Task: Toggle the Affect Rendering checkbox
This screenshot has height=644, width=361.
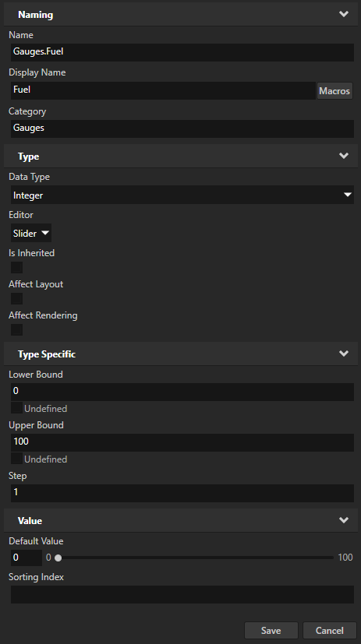Action: (x=16, y=330)
